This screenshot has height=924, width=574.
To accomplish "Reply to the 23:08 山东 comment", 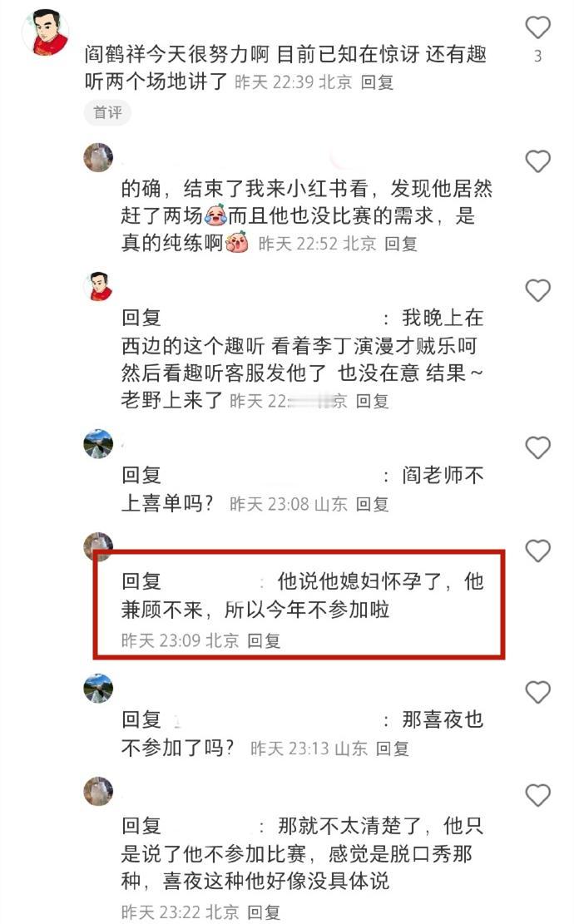I will (x=372, y=504).
